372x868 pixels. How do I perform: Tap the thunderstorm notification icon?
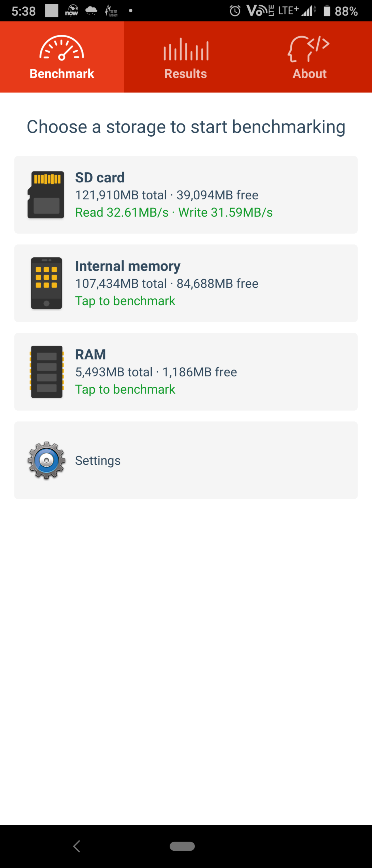coord(111,11)
